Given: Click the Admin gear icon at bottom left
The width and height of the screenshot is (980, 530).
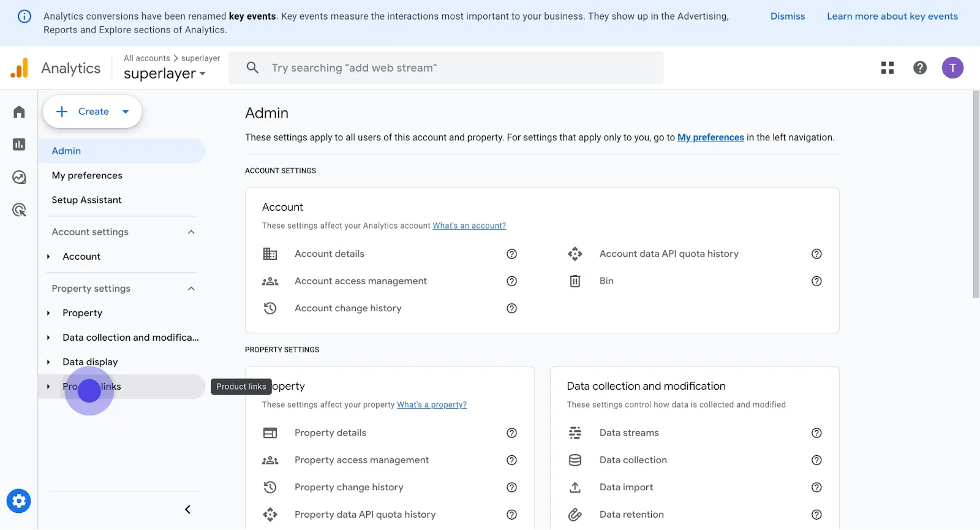Looking at the screenshot, I should [x=19, y=501].
